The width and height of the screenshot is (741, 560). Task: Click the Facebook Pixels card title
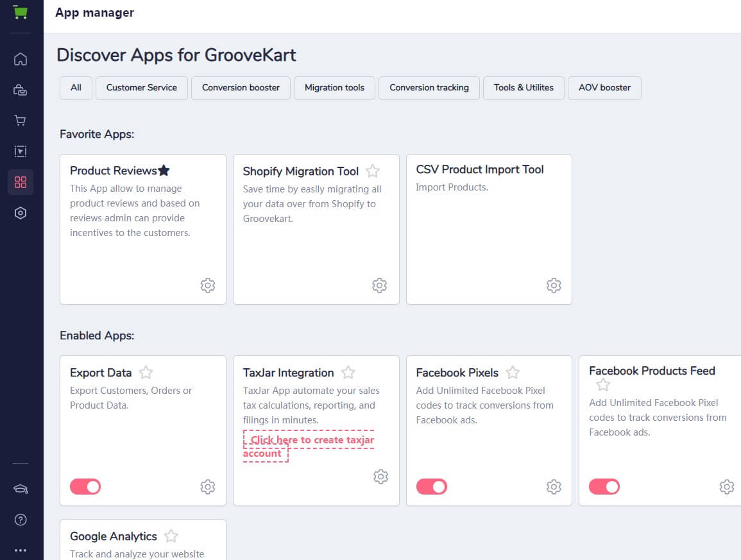click(x=457, y=373)
